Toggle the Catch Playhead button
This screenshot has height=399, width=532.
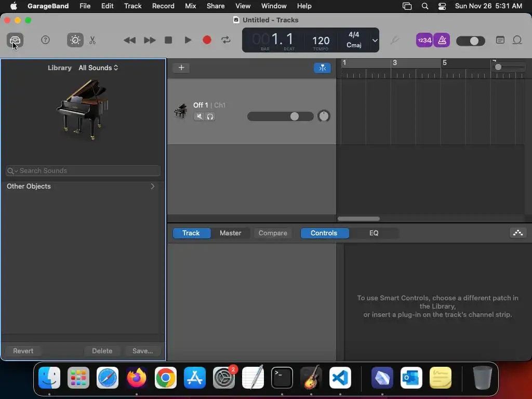[322, 68]
